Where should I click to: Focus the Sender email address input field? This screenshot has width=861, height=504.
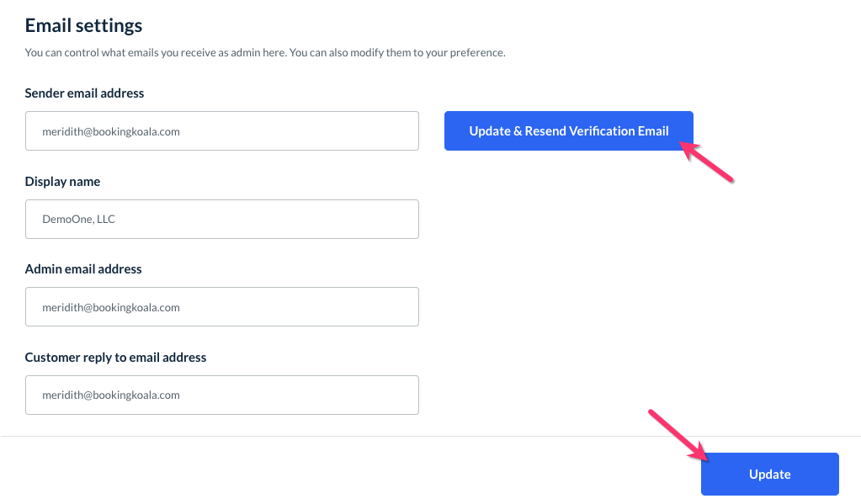click(x=221, y=131)
